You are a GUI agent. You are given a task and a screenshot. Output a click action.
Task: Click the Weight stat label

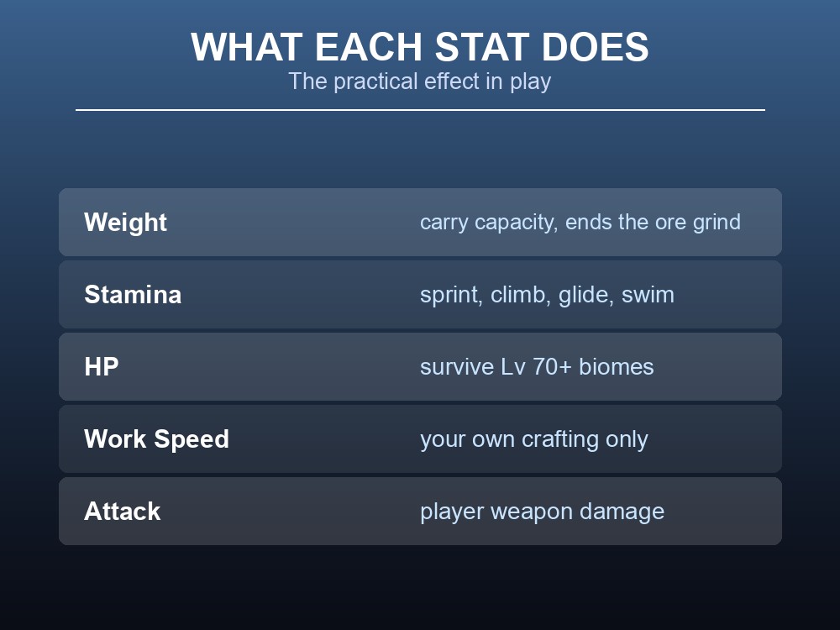[125, 223]
